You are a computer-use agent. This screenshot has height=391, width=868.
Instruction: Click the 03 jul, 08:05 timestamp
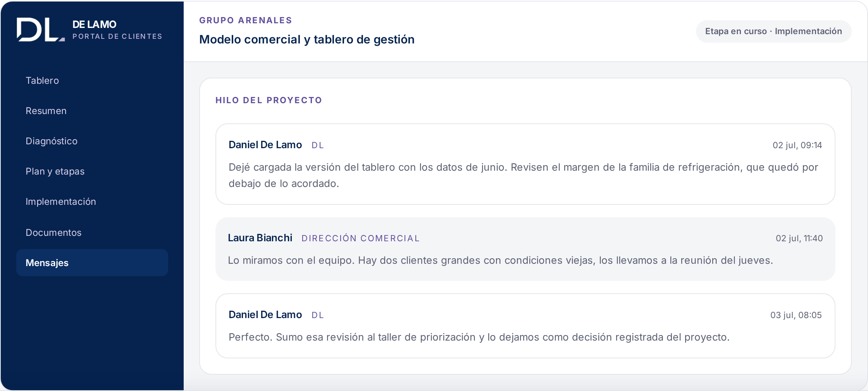click(796, 315)
